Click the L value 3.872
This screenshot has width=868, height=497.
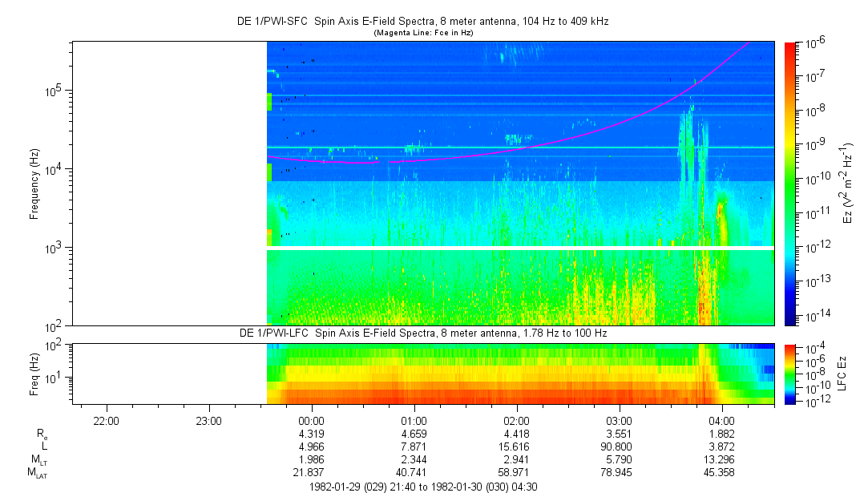[721, 446]
